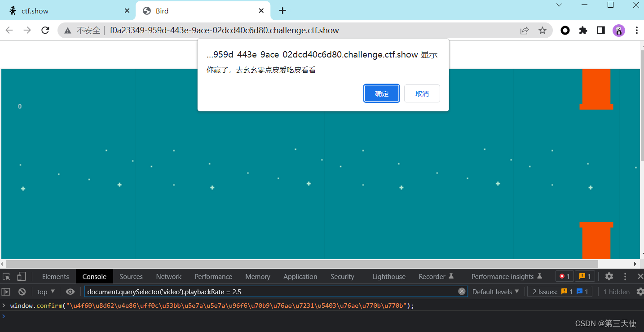Clear the console

pyautogui.click(x=22, y=292)
